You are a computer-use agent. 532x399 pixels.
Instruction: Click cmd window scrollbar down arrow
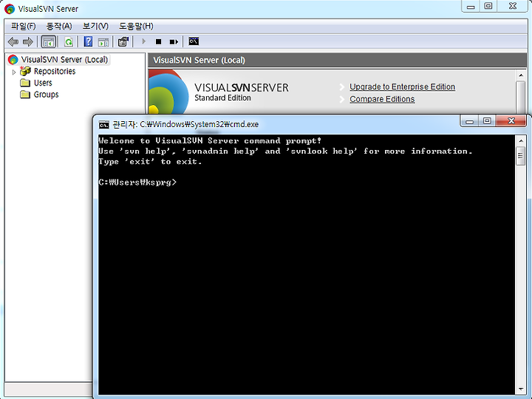pos(520,389)
